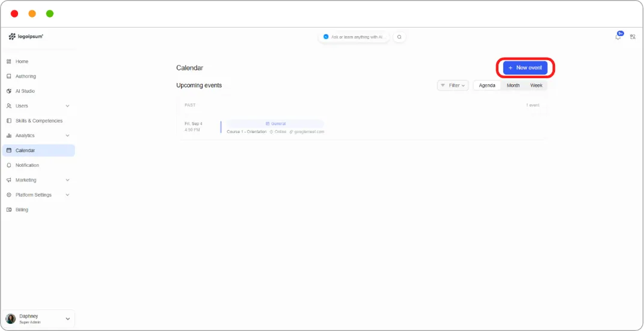Click the Platform Settings gear icon

tap(9, 194)
